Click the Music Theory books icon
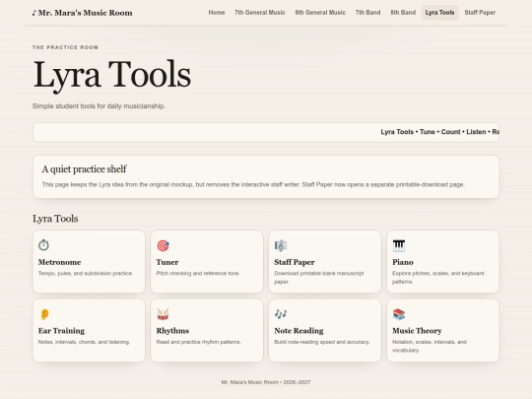This screenshot has height=399, width=532. click(399, 314)
